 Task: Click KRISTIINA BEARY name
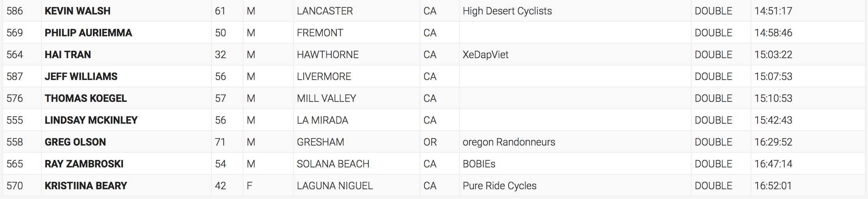(86, 186)
